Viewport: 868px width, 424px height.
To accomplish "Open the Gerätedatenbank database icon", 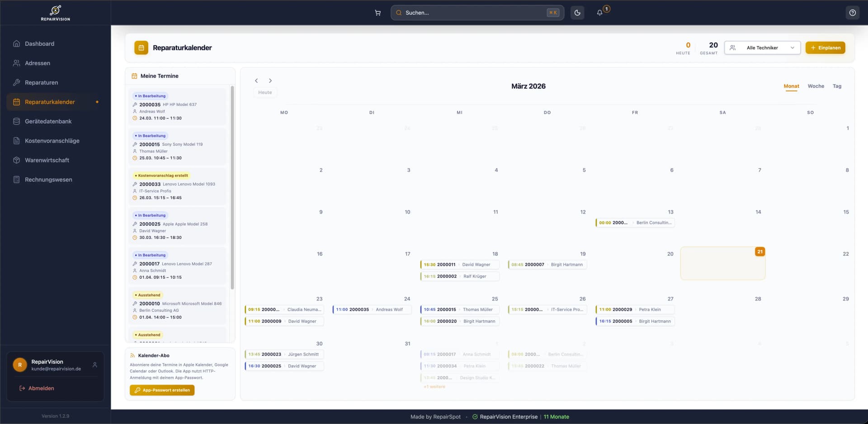I will (x=16, y=121).
